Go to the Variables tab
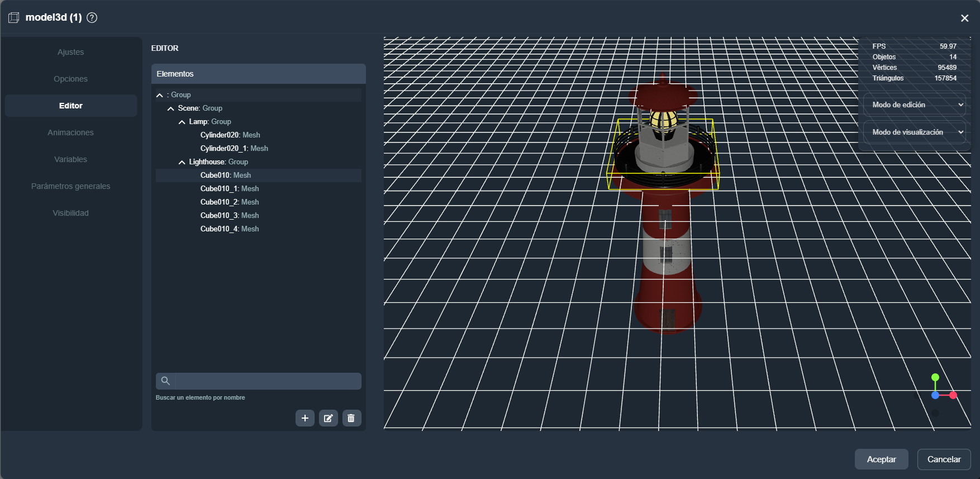Viewport: 980px width, 479px height. click(71, 159)
